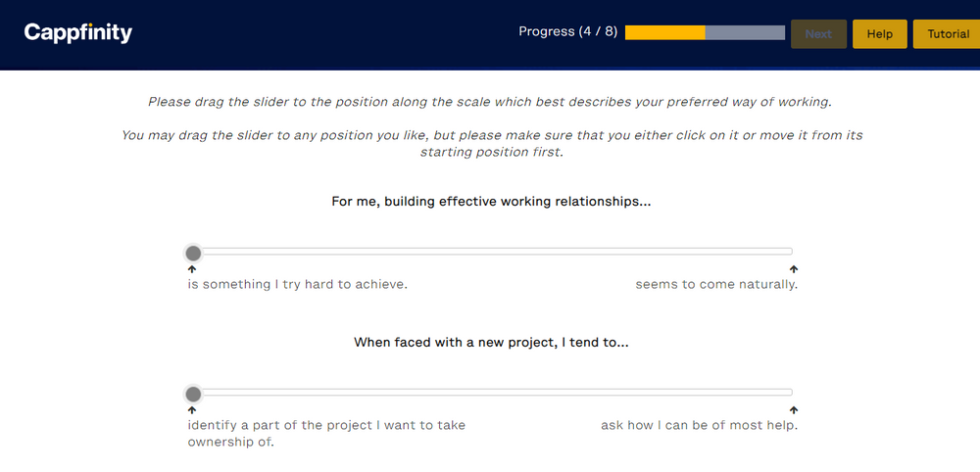Click the grey unfilled part of progress bar

(745, 32)
